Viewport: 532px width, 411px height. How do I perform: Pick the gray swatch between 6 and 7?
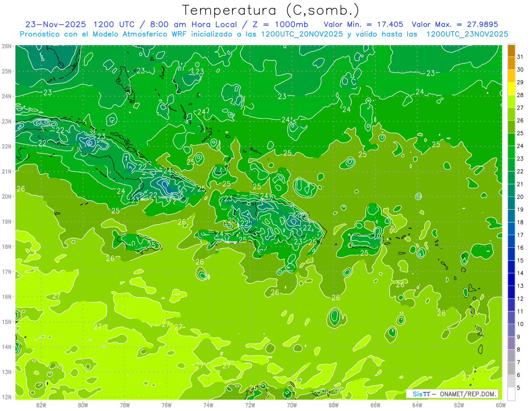(x=511, y=369)
